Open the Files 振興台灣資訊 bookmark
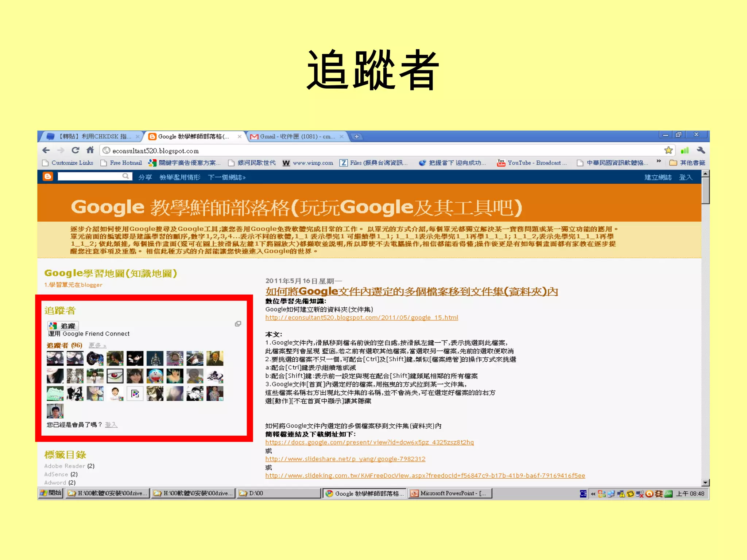This screenshot has width=747, height=560. point(374,163)
